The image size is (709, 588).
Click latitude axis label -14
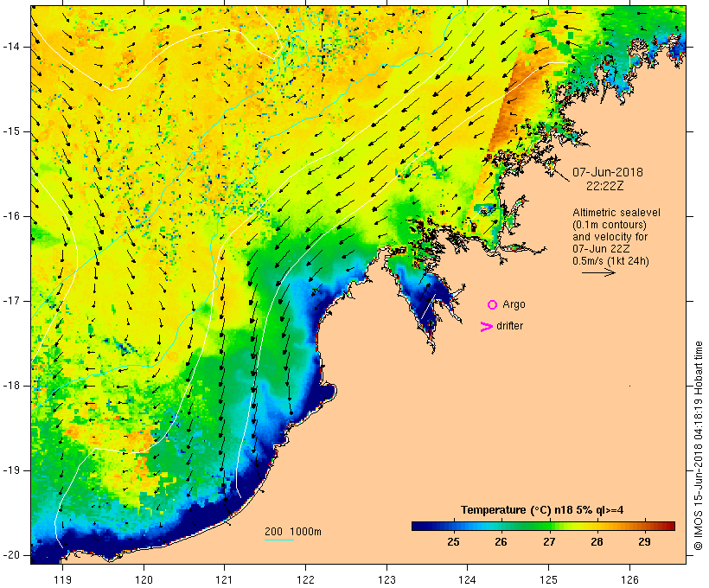[x=11, y=47]
